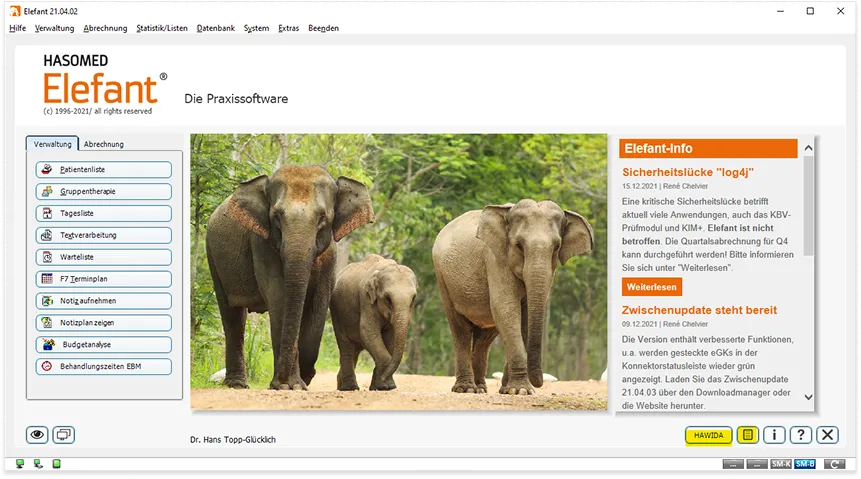Image resolution: width=861 pixels, height=479 pixels.
Task: Click the yellow notebook icon button
Action: pyautogui.click(x=748, y=435)
